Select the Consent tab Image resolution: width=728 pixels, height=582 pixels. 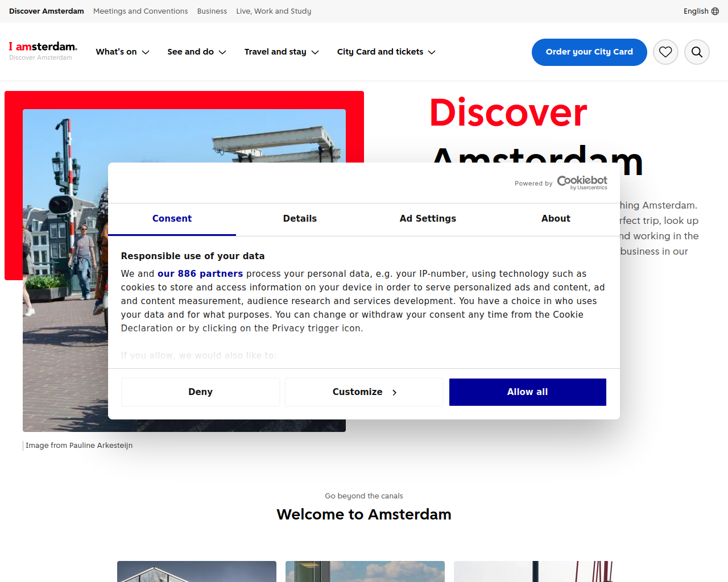(172, 219)
